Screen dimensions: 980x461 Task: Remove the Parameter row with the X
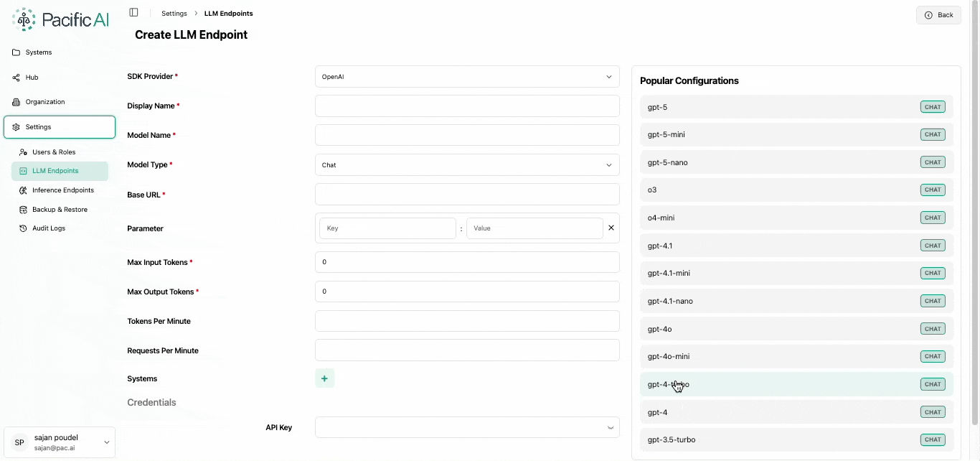point(611,228)
